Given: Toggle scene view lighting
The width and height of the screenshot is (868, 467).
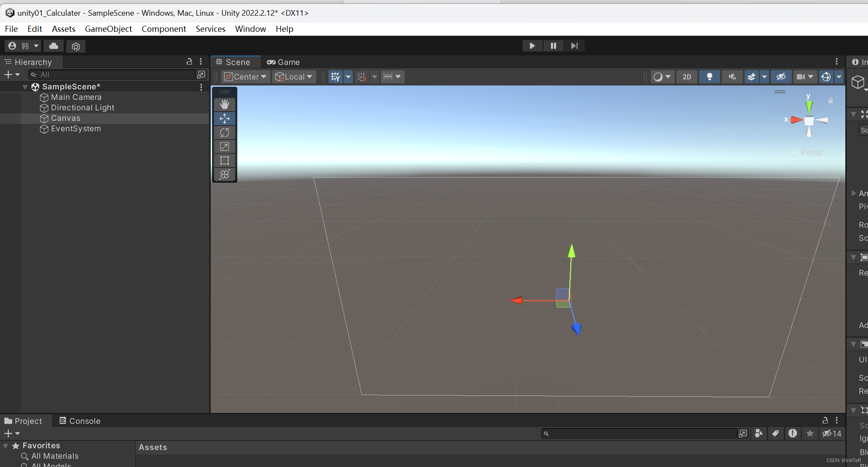Looking at the screenshot, I should click(710, 77).
